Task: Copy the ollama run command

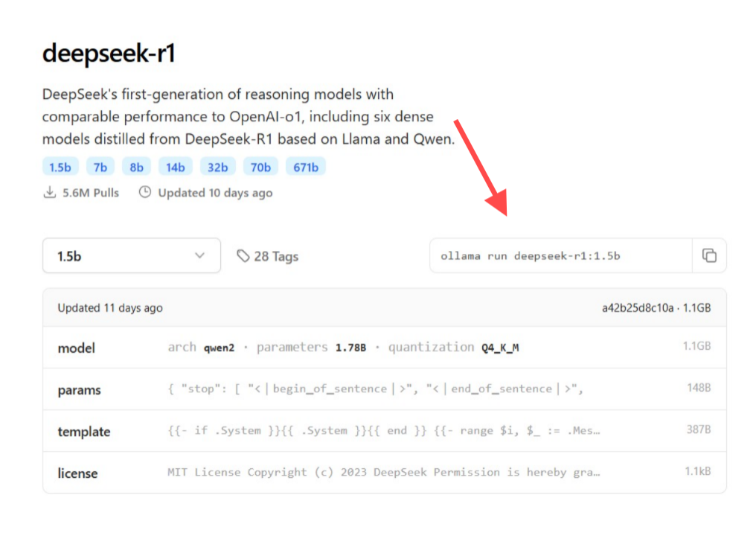Action: click(708, 255)
